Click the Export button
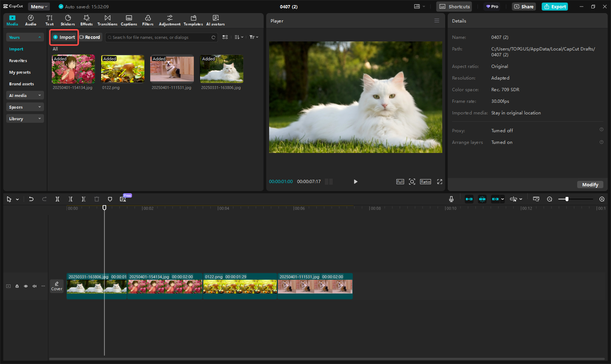The height and width of the screenshot is (364, 611). (555, 7)
